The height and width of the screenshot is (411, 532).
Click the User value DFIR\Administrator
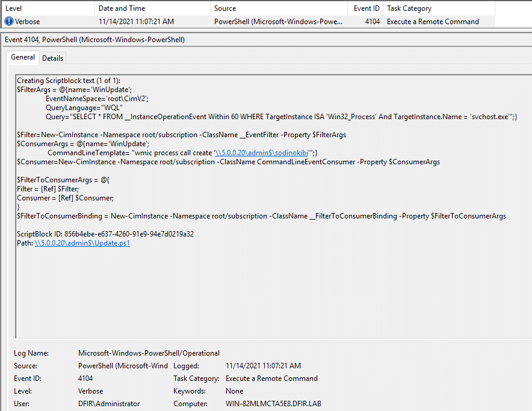pos(109,404)
